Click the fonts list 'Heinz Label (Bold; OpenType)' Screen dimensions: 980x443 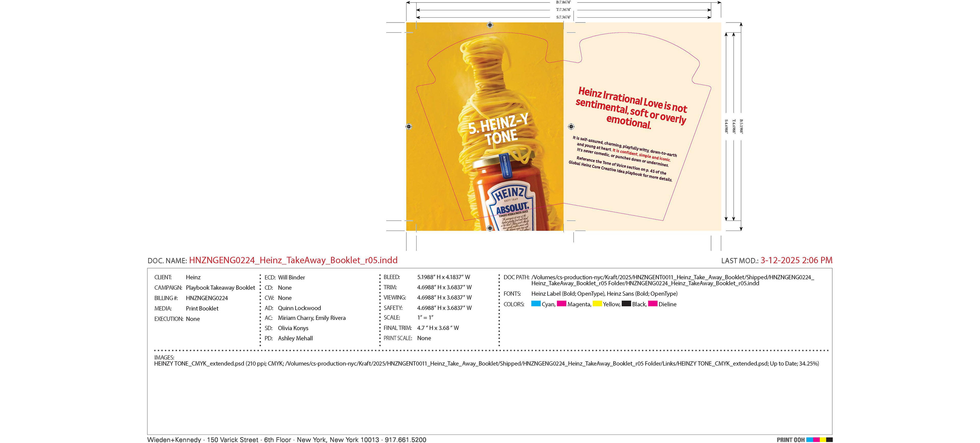[x=568, y=294]
